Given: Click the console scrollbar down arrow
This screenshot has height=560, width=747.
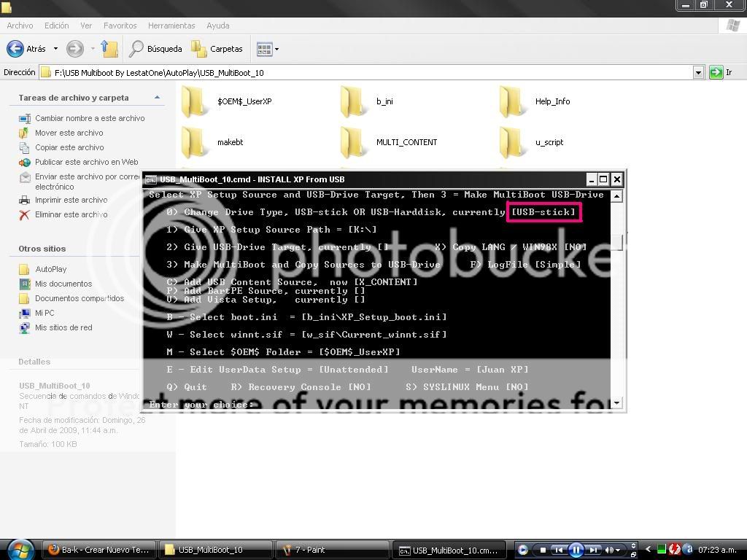Looking at the screenshot, I should click(616, 402).
